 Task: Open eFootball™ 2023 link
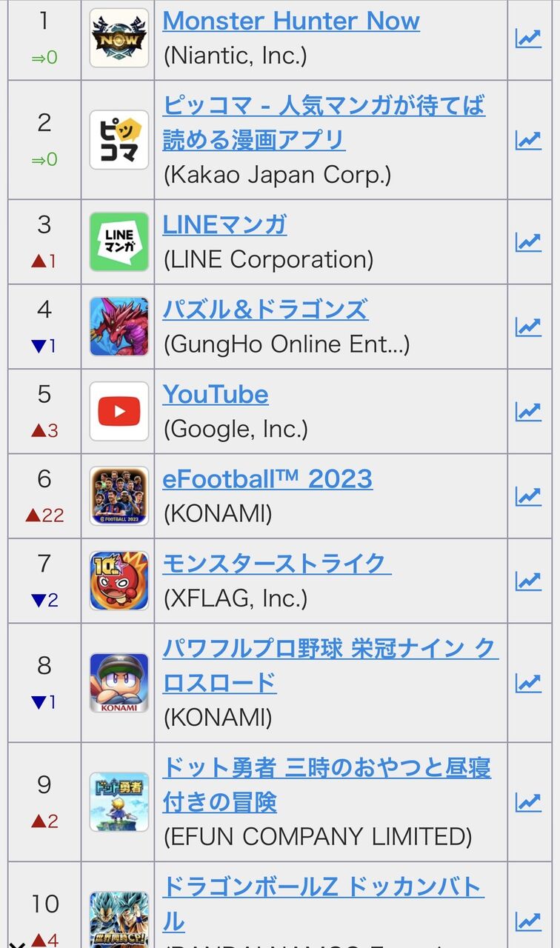point(267,479)
